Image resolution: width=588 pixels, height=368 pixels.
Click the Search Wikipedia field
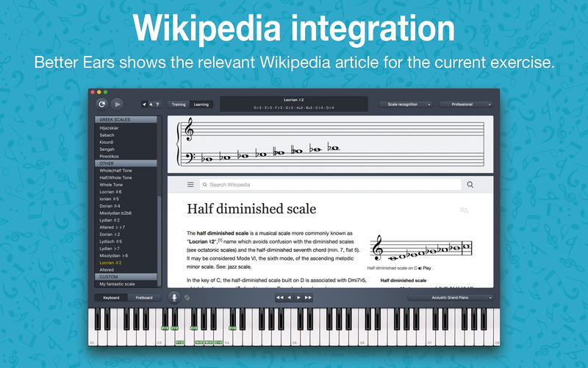coord(330,185)
